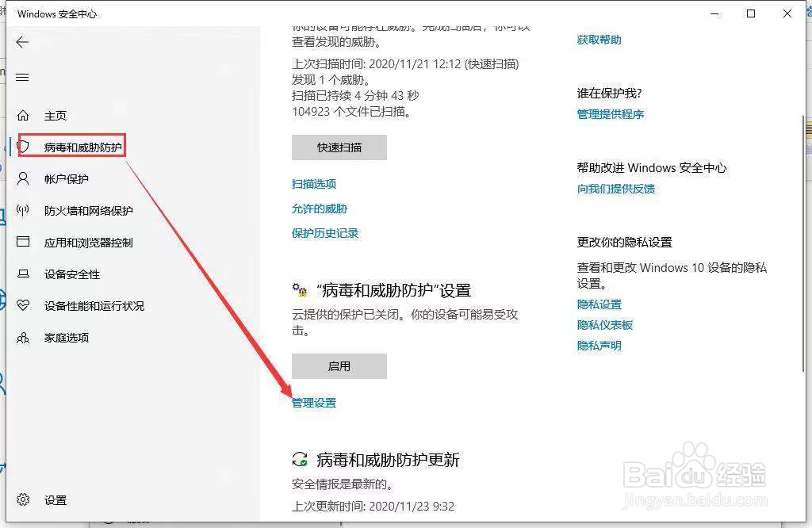This screenshot has height=528, width=812.
Task: Click the heart icon for 设备性能和运行状况
Action: tap(23, 305)
